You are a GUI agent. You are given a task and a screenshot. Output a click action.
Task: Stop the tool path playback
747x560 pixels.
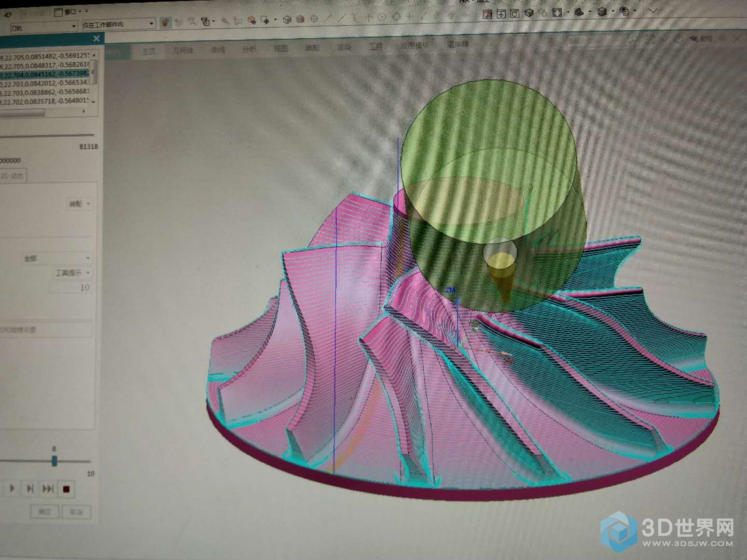pyautogui.click(x=66, y=489)
